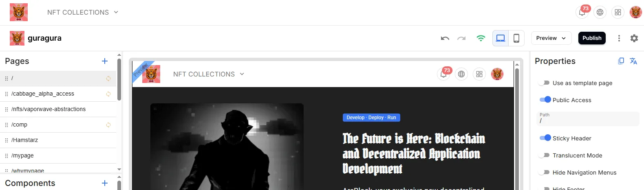Screen dimensions: 644x190
Task: Select the /Hamstarz page
Action: pyautogui.click(x=58, y=140)
